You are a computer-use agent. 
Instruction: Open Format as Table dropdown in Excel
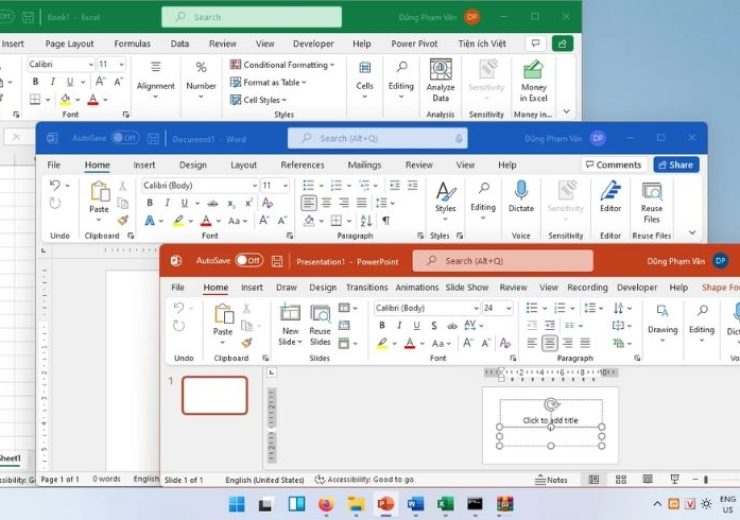[x=268, y=83]
